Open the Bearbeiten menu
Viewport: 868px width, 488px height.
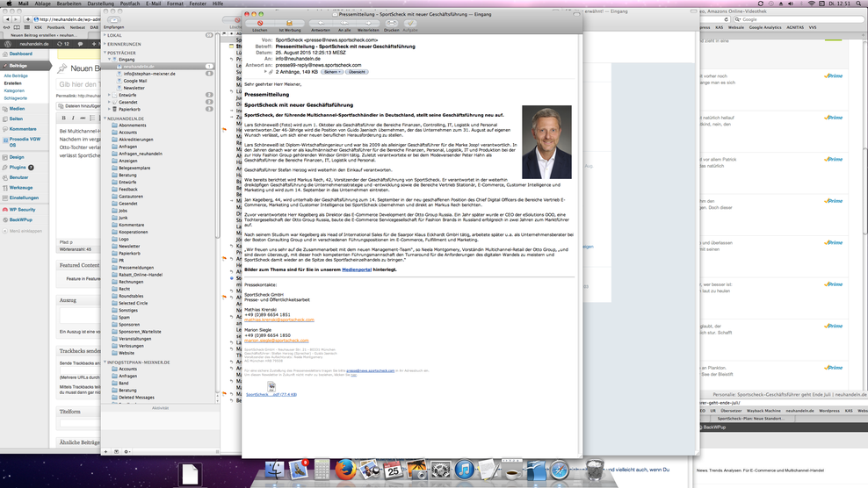tap(69, 4)
